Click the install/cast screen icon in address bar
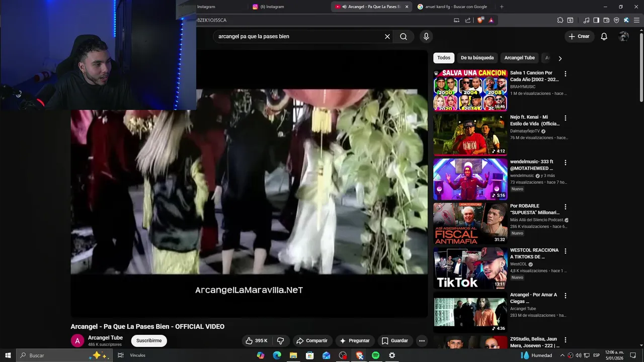 click(456, 20)
